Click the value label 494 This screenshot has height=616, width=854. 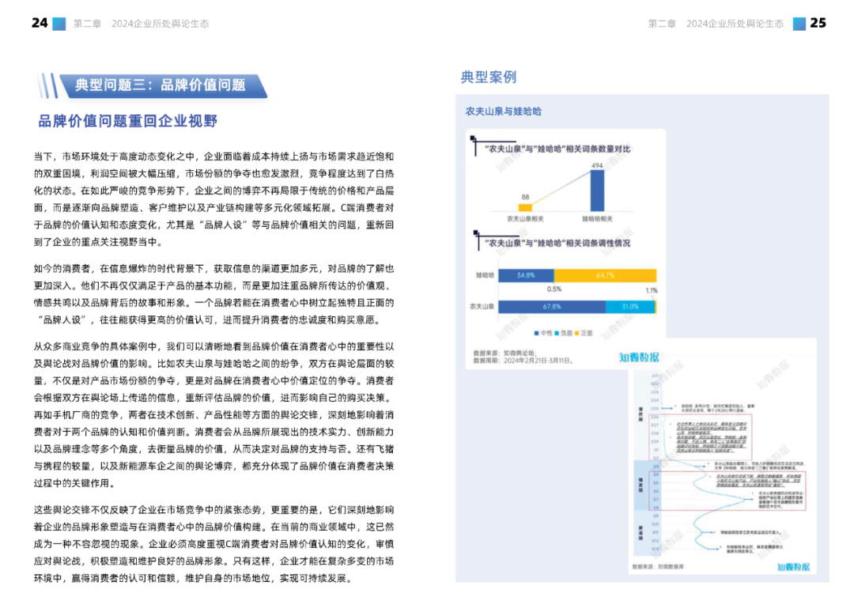pos(597,165)
